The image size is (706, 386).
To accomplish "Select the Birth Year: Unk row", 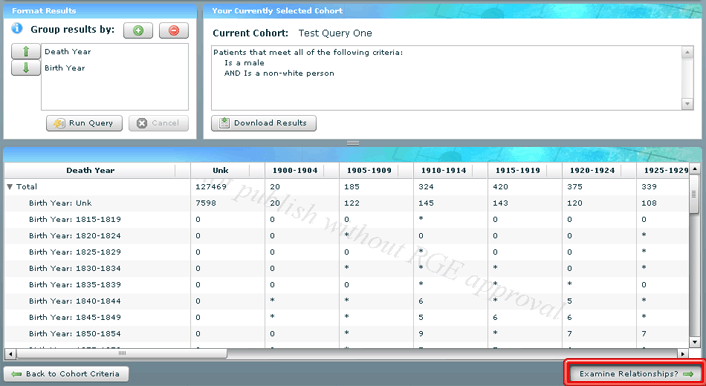I will [347, 203].
